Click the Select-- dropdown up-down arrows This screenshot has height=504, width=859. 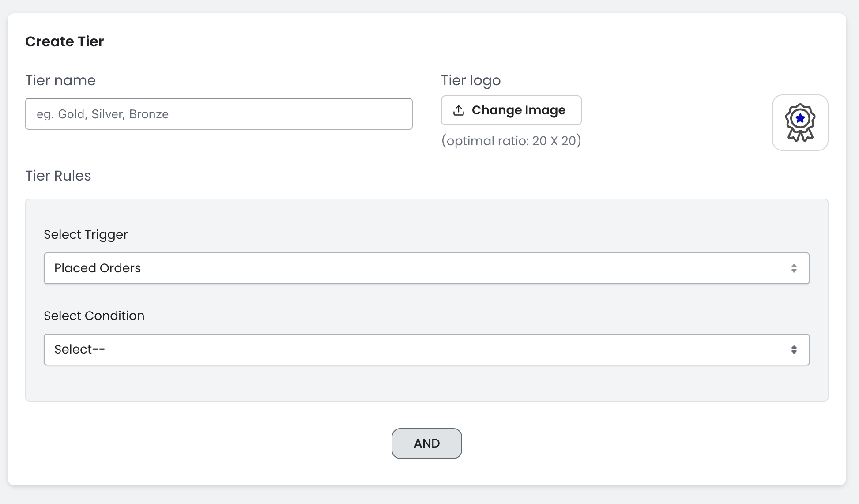pos(794,350)
